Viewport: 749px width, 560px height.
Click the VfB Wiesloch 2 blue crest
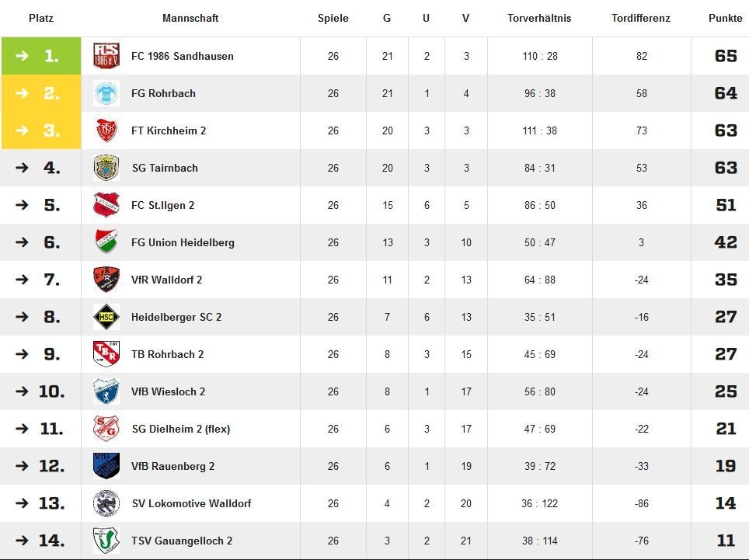coord(106,391)
